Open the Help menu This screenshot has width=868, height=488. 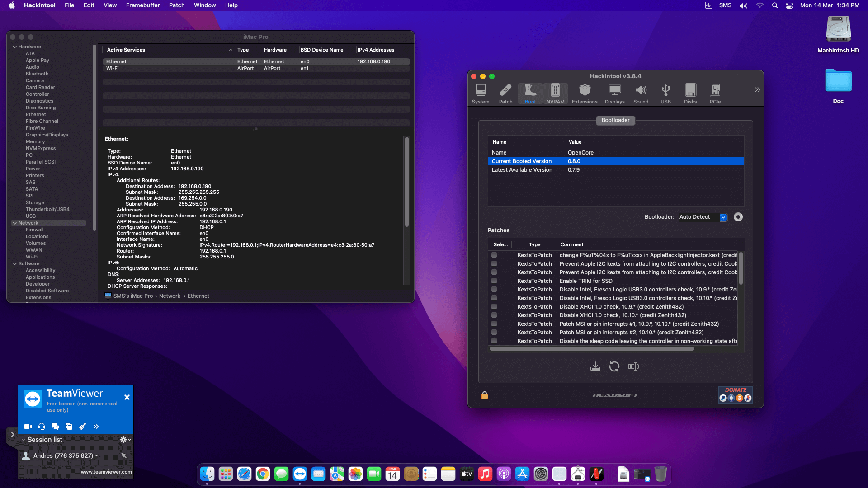tap(231, 5)
